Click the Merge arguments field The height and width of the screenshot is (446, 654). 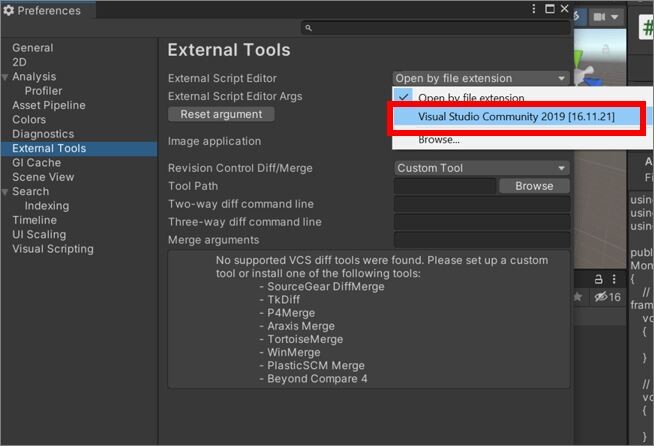click(x=482, y=240)
